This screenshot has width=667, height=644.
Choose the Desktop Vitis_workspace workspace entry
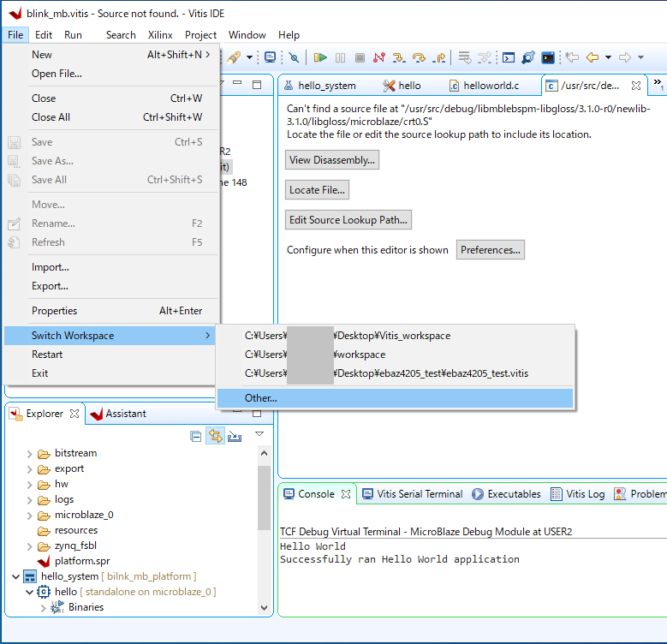(x=396, y=336)
